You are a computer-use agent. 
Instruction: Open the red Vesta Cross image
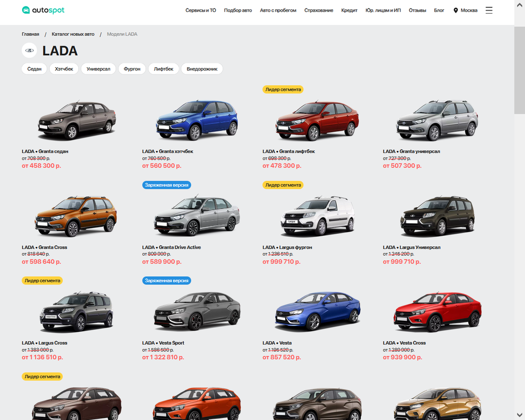[437, 311]
